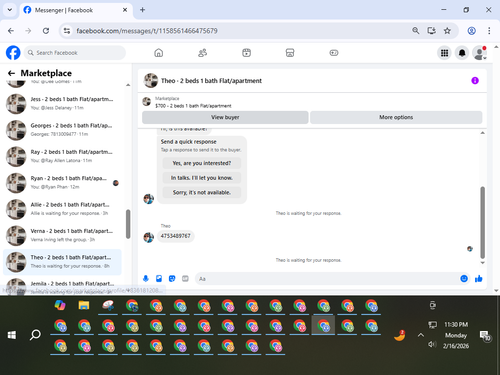Screen dimensions: 500x375
Task: Click the Search Facebook field
Action: click(x=75, y=53)
